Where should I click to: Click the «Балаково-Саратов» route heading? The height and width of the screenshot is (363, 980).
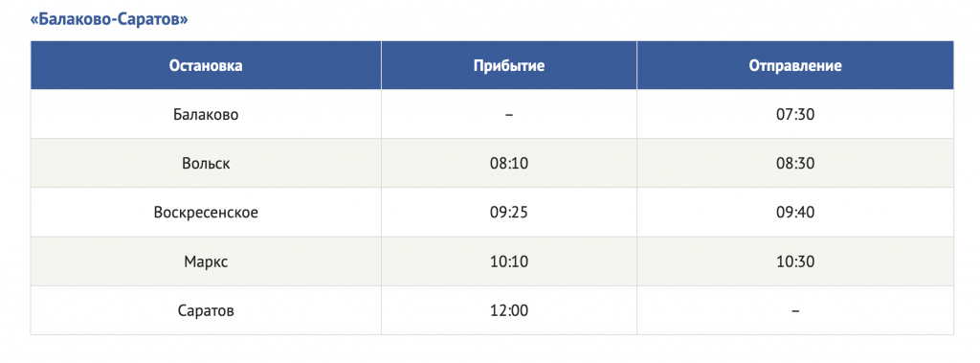pos(109,19)
